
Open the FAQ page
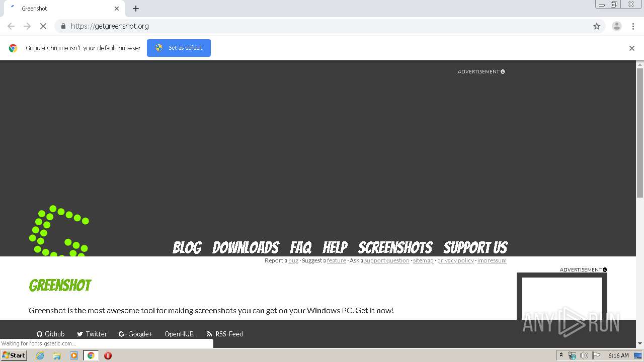point(301,247)
